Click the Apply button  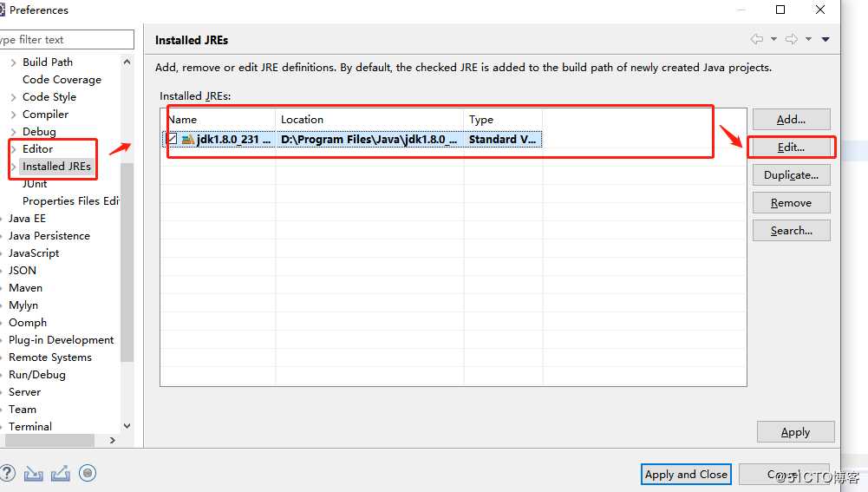click(795, 431)
